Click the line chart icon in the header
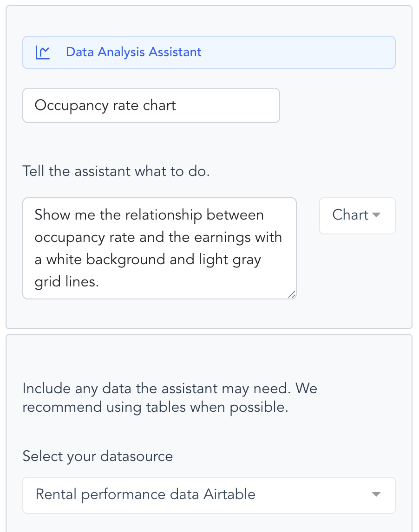Viewport: 419px width, 532px height. pos(43,52)
